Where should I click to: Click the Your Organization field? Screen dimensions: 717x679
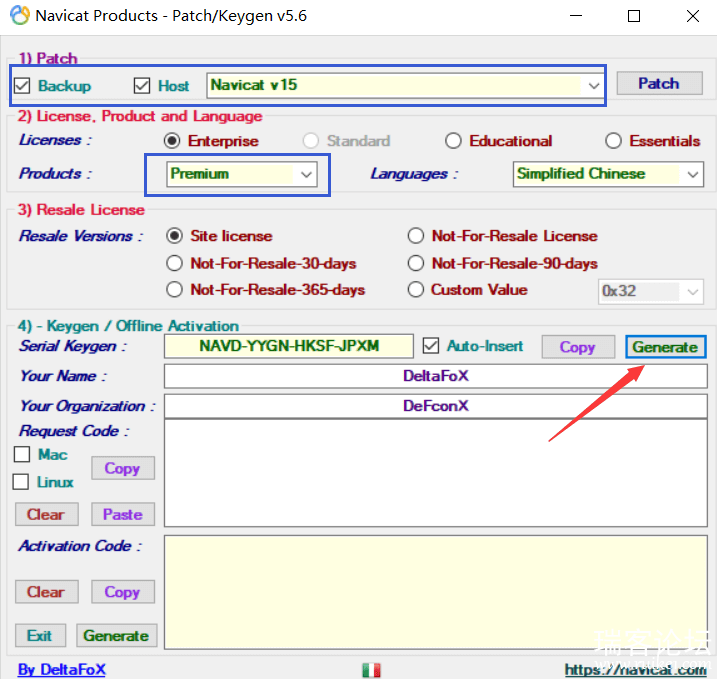point(435,406)
